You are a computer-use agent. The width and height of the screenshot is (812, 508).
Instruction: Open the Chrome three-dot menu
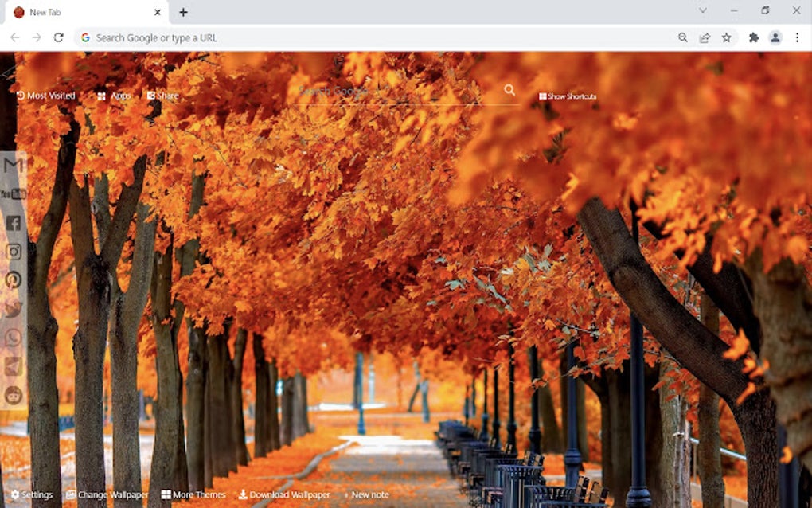(x=798, y=37)
